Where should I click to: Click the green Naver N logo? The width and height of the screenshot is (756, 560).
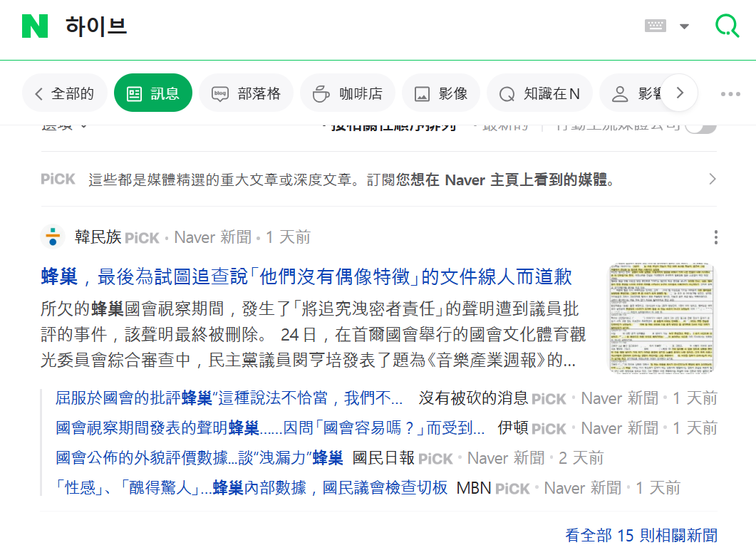(35, 26)
